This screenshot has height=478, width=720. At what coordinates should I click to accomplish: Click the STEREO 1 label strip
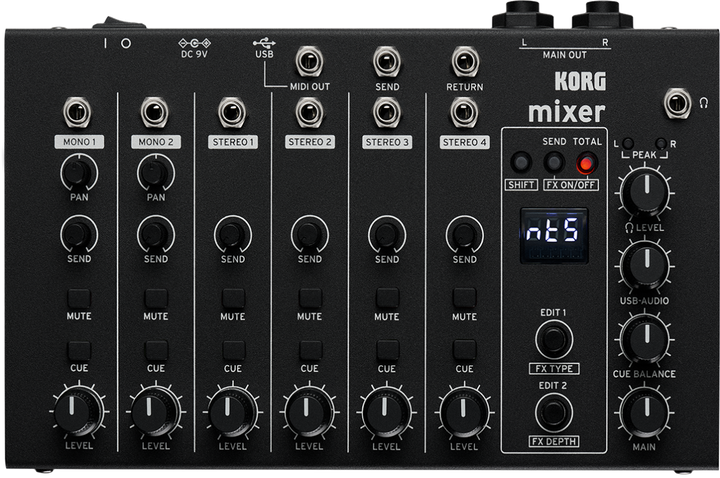tap(233, 142)
